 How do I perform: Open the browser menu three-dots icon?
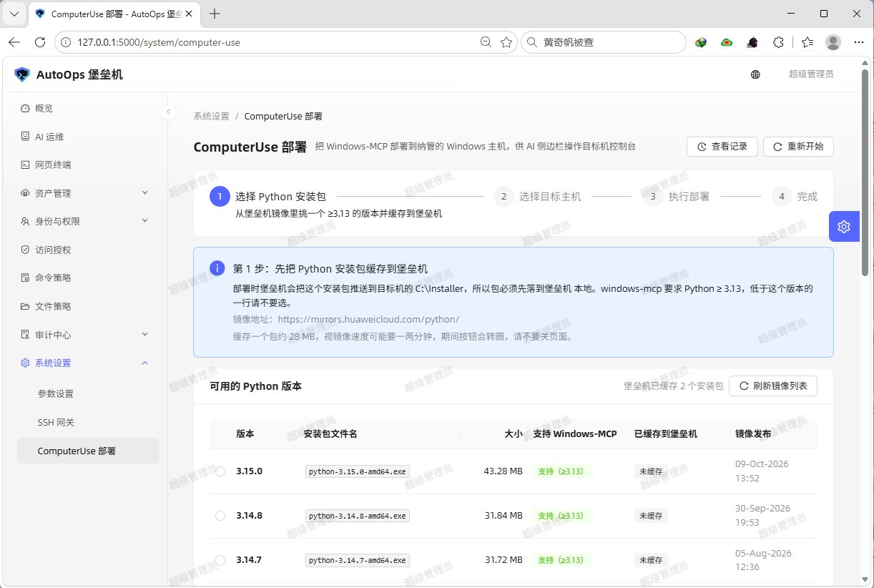[858, 42]
